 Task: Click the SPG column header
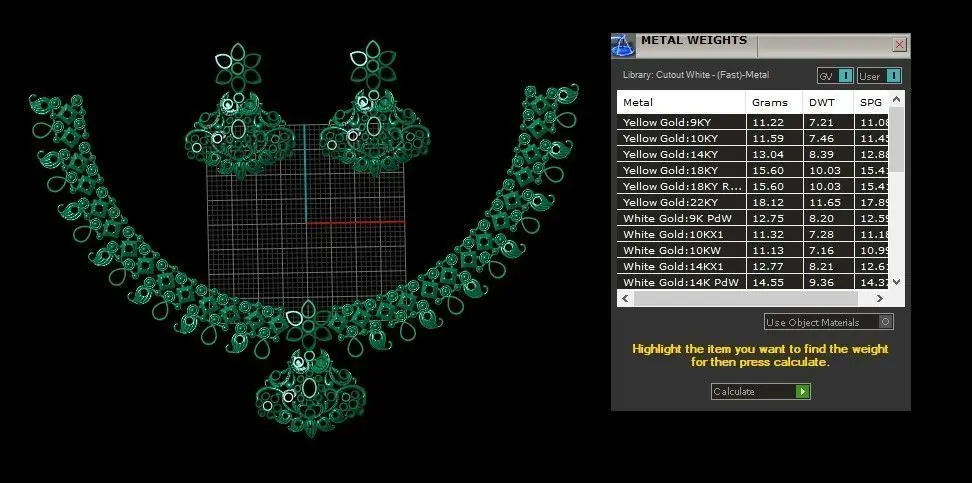click(x=871, y=102)
